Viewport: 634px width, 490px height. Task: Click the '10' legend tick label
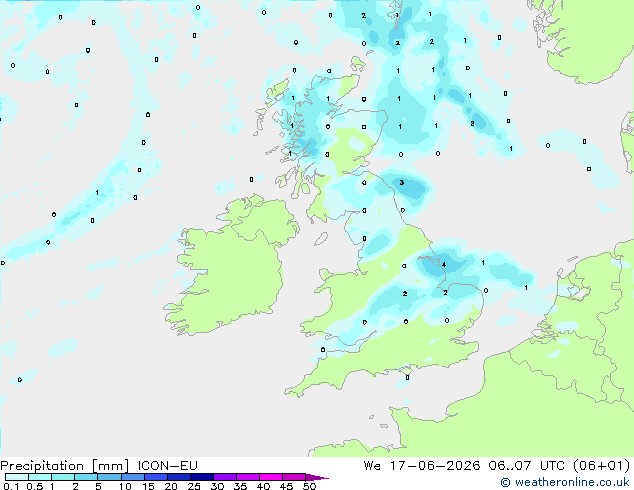125,486
